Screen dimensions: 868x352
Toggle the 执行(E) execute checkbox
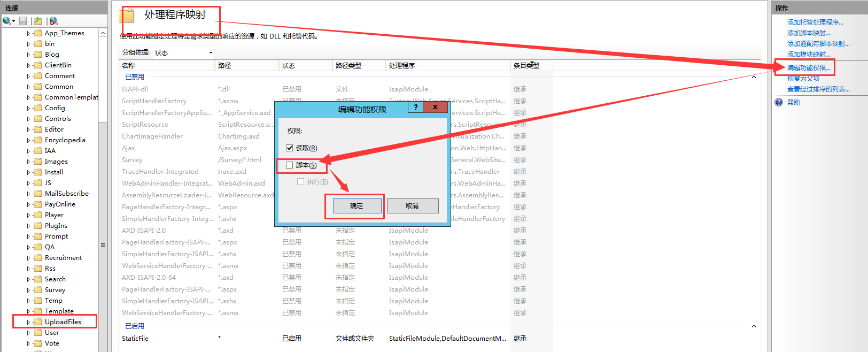(300, 182)
